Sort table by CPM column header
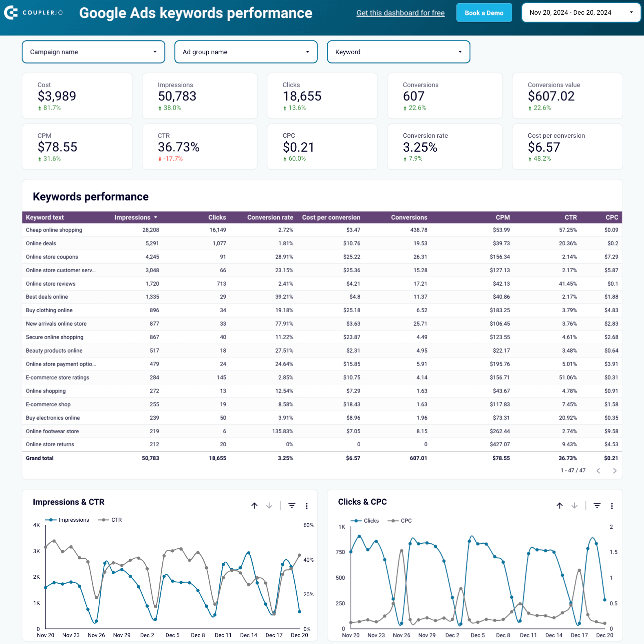644x644 pixels. [503, 218]
